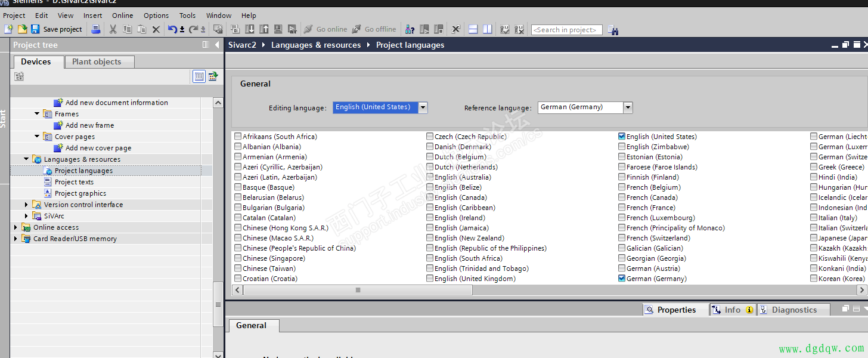This screenshot has width=868, height=358.
Task: Open the Reference language dropdown
Action: [628, 107]
